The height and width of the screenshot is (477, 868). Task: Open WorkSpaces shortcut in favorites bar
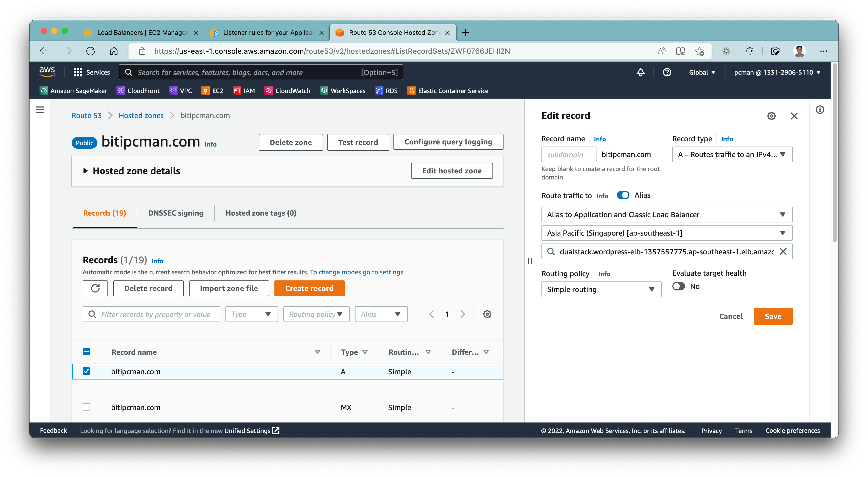(x=342, y=91)
